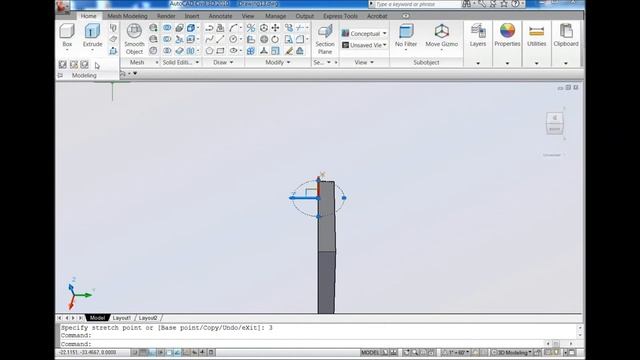Toggle Polar Tracking in the status bar

(160, 352)
